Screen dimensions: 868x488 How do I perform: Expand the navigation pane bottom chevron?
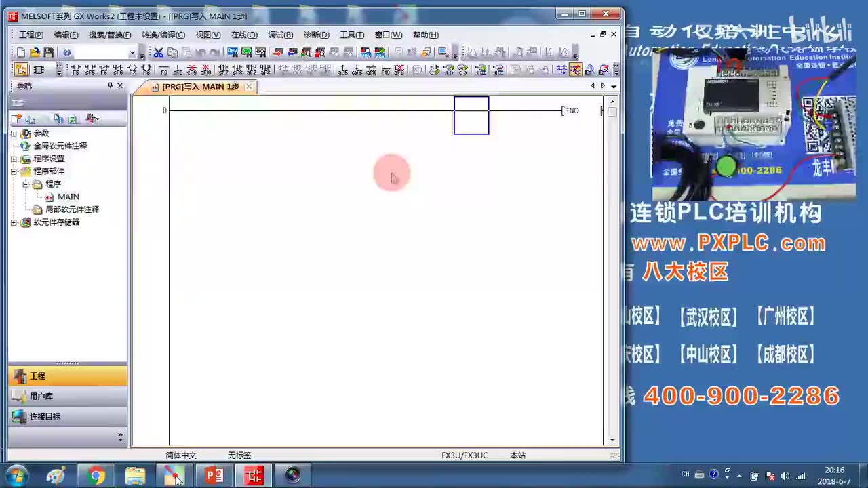point(120,436)
